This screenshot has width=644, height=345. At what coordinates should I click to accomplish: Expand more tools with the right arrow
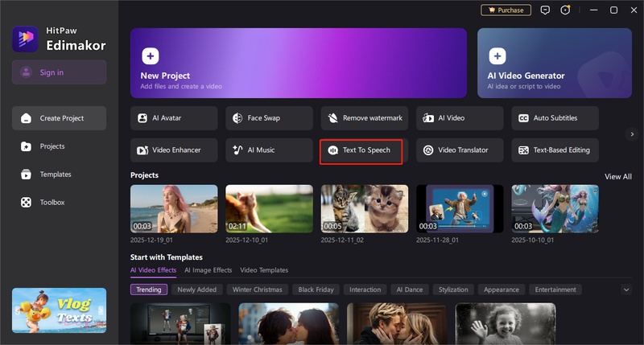coord(632,134)
